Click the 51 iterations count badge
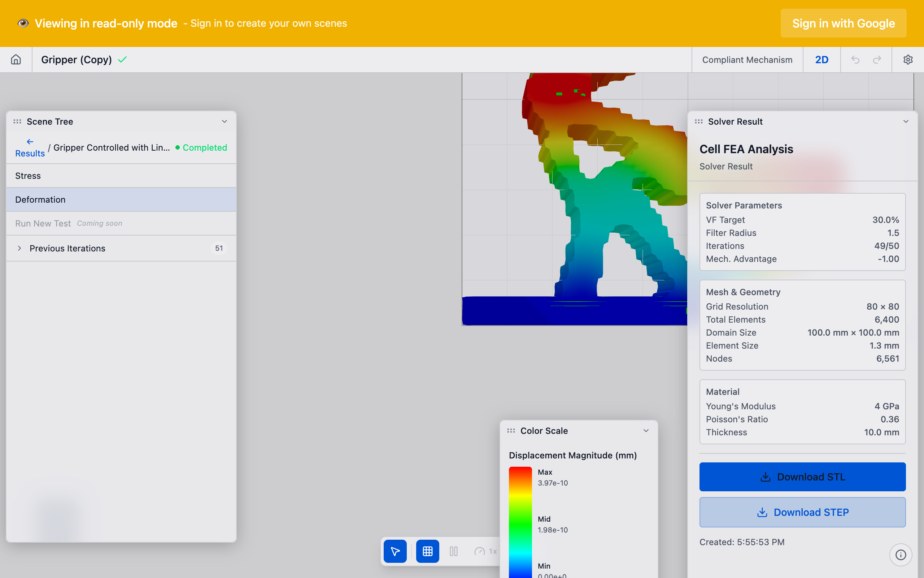The image size is (924, 578). (219, 249)
